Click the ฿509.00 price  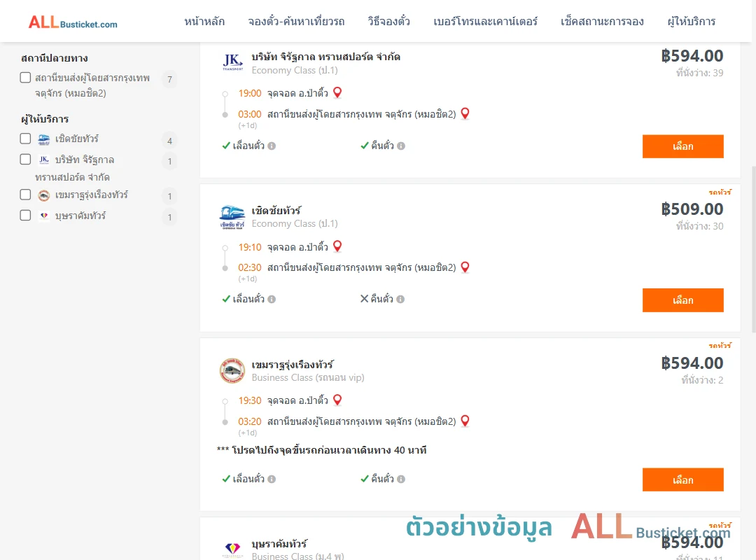click(692, 209)
